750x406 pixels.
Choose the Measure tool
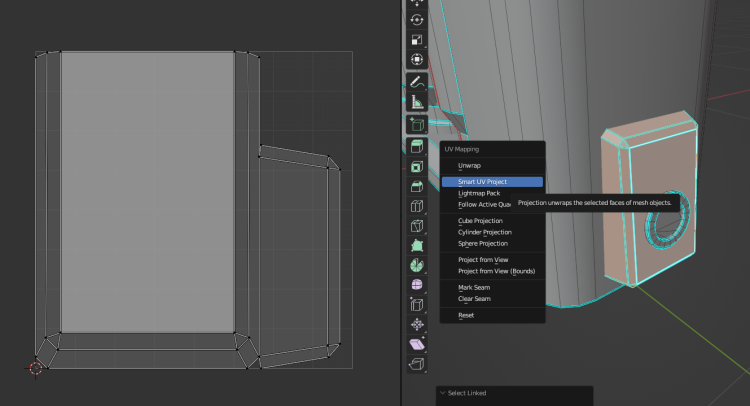coord(417,101)
